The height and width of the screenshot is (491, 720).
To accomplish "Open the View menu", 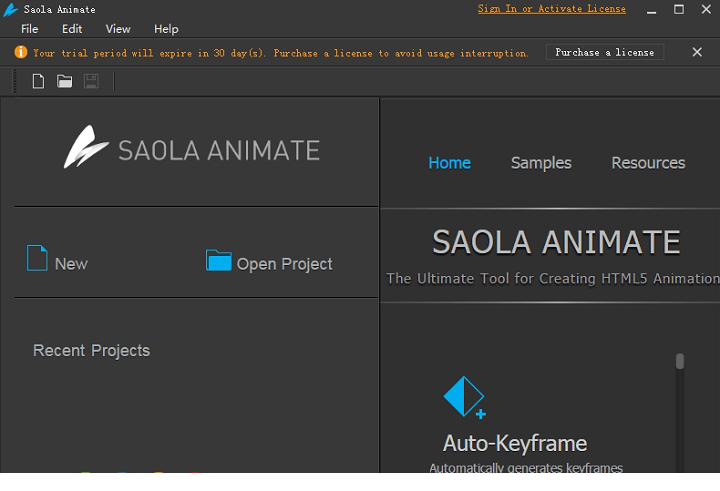I will pos(118,29).
